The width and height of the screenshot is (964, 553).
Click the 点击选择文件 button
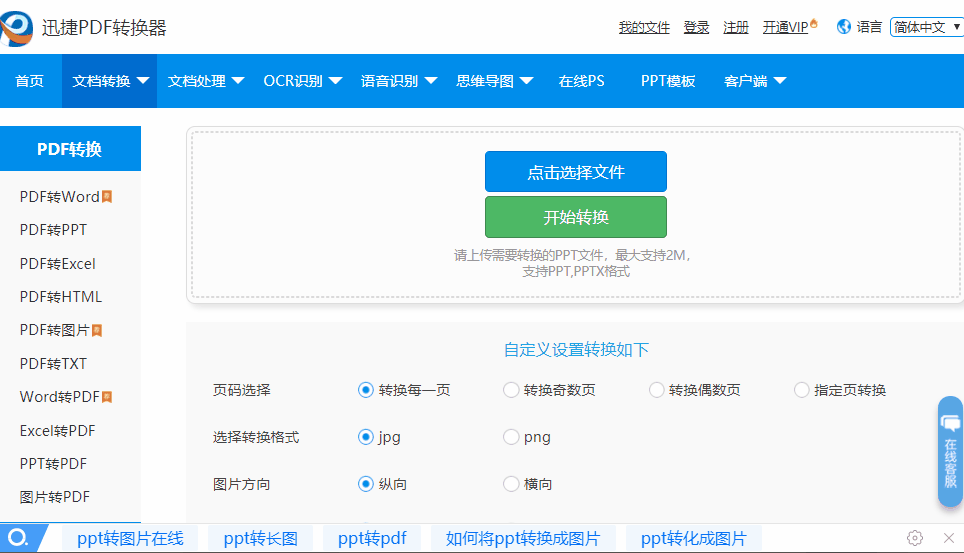tap(575, 172)
